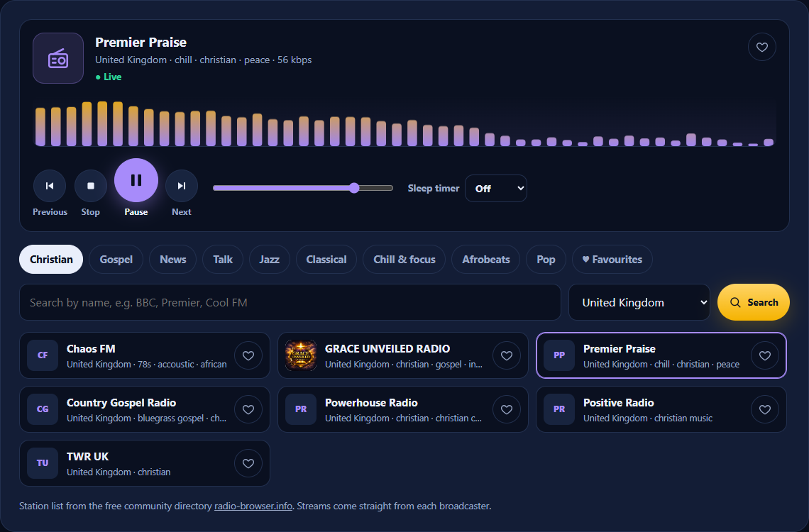Click the GRACE UNVEILED RADIO logo thumbnail
Screen dimensions: 809x532
point(301,355)
